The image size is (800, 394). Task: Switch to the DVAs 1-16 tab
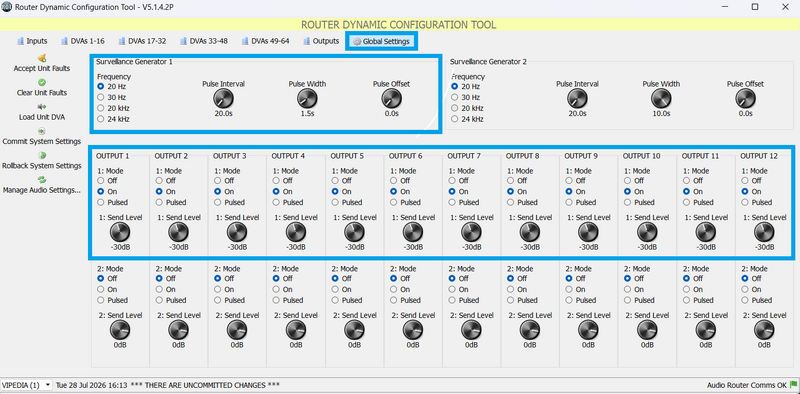tap(83, 41)
